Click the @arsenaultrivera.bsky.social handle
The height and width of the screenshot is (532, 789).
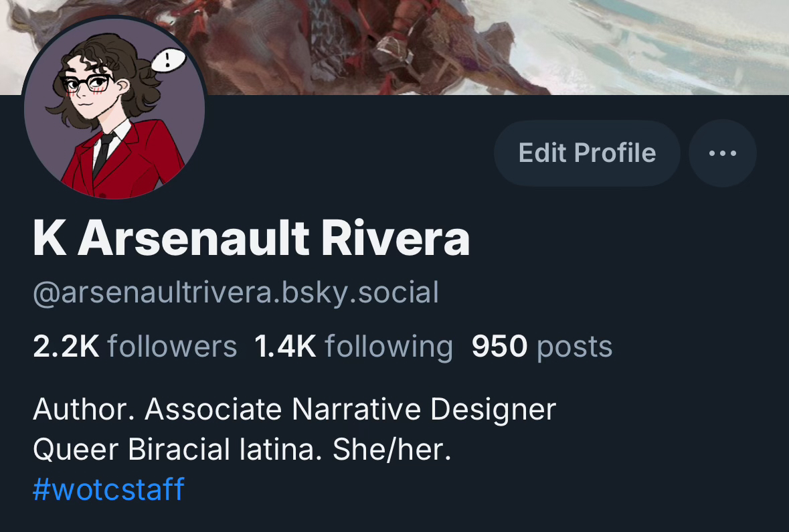tap(236, 292)
